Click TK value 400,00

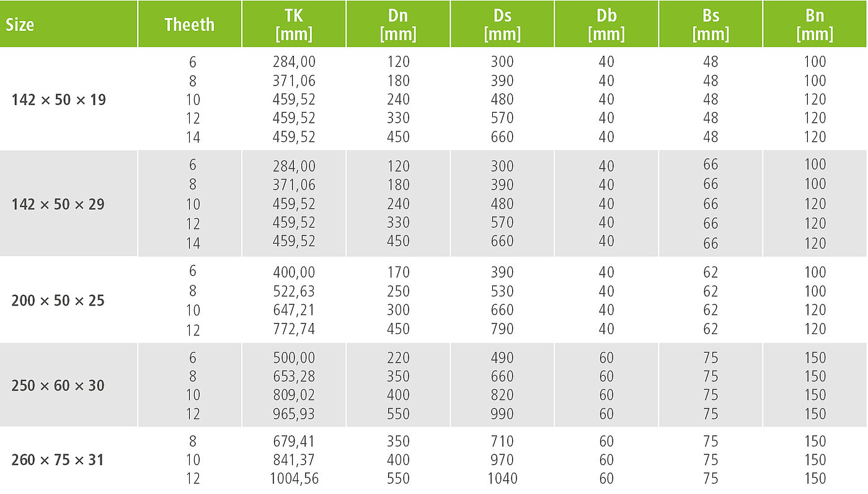click(294, 272)
